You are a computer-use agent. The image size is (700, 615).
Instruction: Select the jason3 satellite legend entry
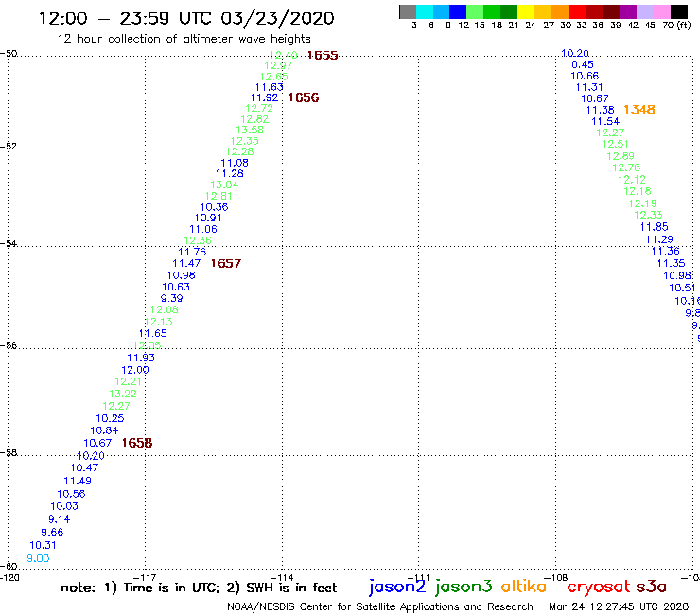tap(464, 587)
